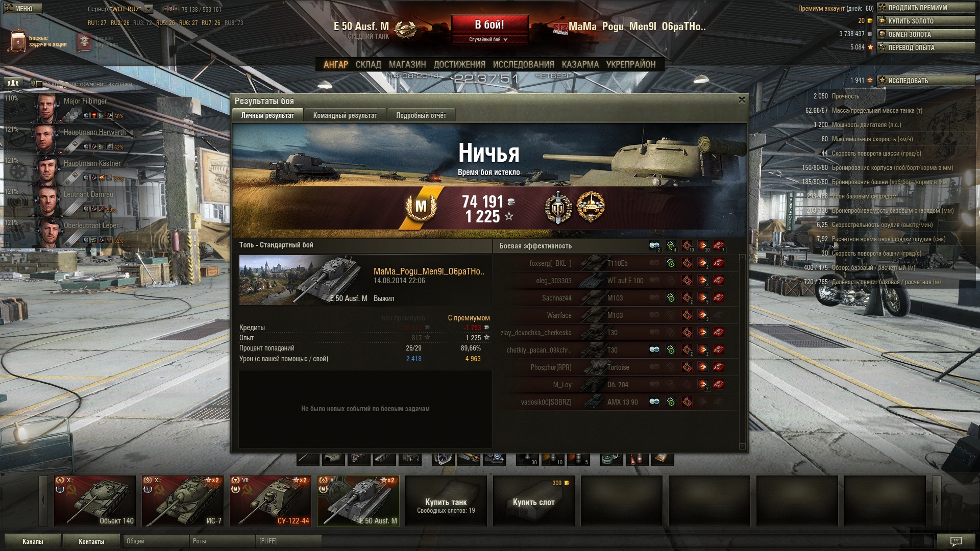Select the spotted-enemies binoculars column icon
980x551 pixels.
tap(654, 246)
